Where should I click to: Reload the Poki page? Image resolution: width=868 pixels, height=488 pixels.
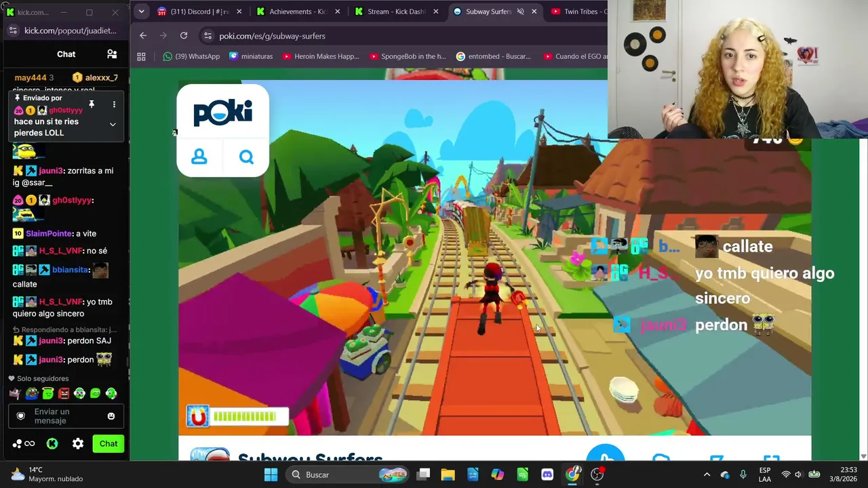point(184,36)
